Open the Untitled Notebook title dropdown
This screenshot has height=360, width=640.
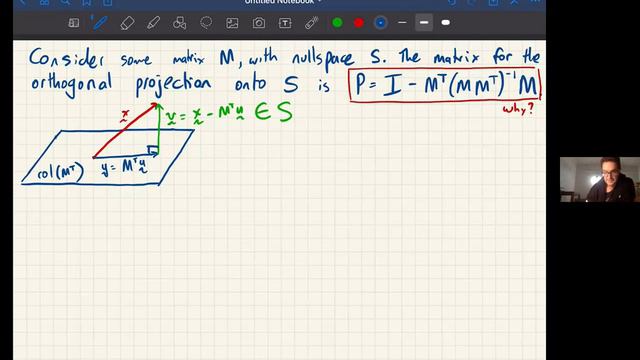tap(282, 2)
